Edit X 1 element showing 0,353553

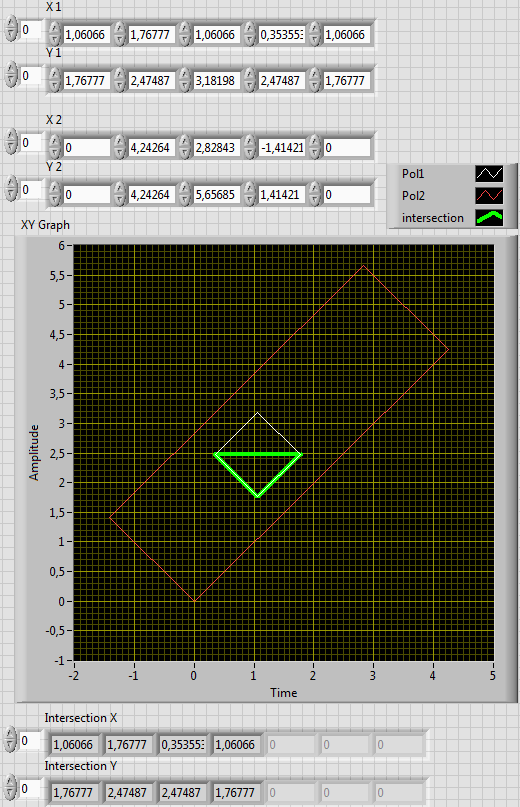pos(281,34)
